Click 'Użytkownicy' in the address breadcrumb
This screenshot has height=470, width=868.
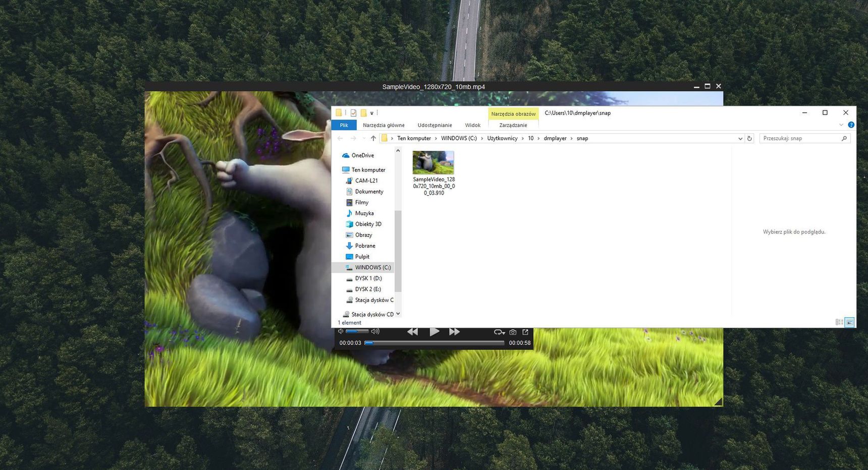tap(502, 138)
